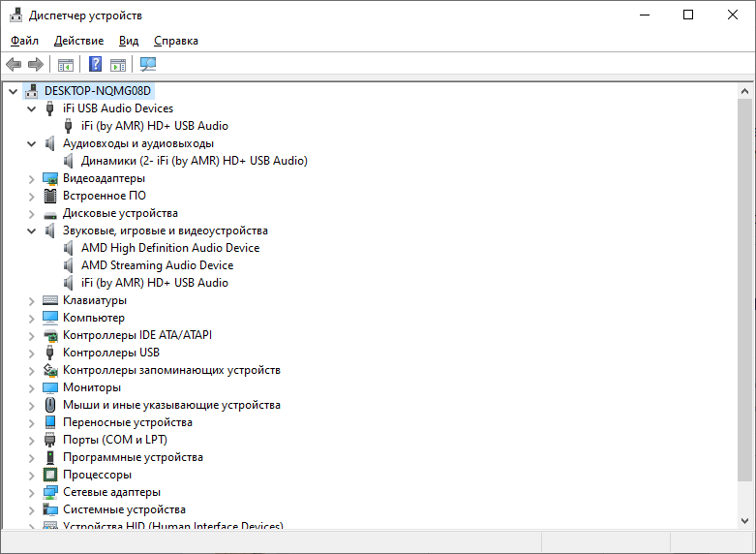Click the mouse icon beside Мыши и иные указывающие устройства
The image size is (756, 554).
click(50, 405)
